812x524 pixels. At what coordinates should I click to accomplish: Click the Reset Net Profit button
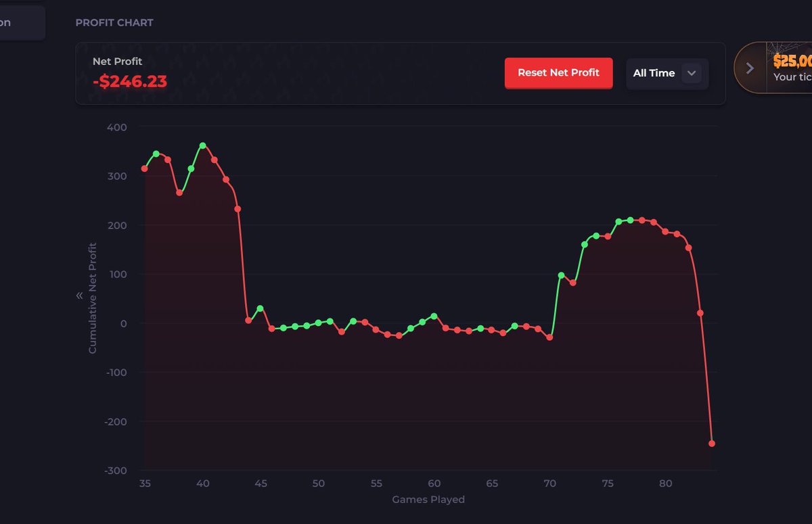point(558,73)
